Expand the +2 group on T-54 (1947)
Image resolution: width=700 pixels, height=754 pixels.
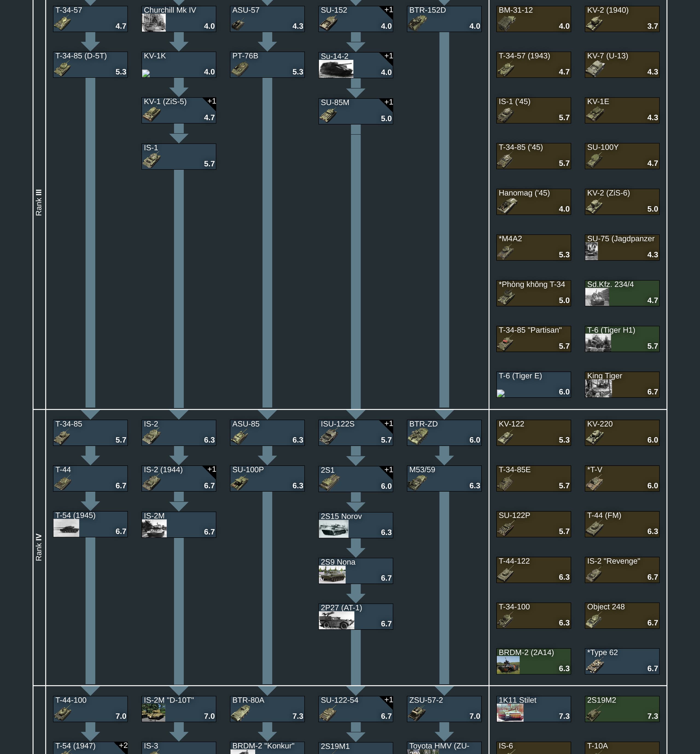click(x=123, y=745)
